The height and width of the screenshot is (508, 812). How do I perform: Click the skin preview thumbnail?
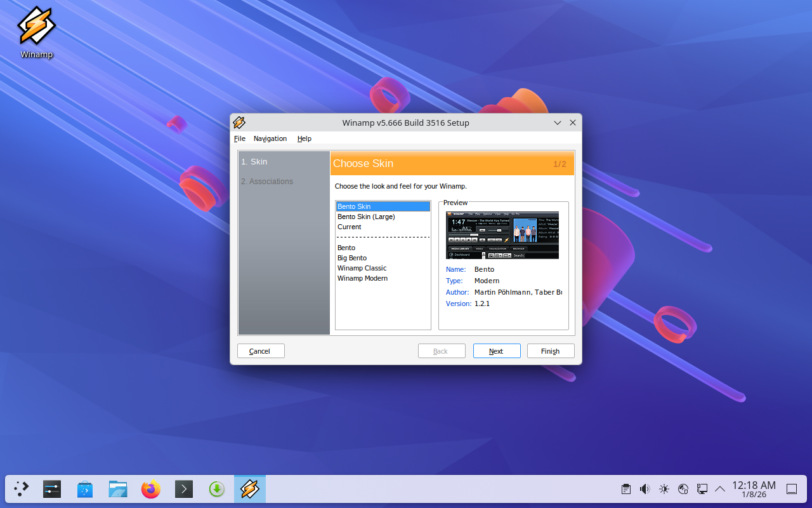[502, 235]
